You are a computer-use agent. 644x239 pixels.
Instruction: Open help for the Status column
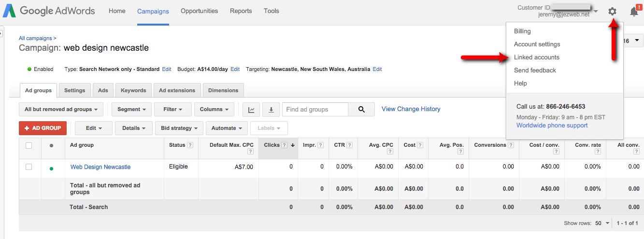[190, 145]
